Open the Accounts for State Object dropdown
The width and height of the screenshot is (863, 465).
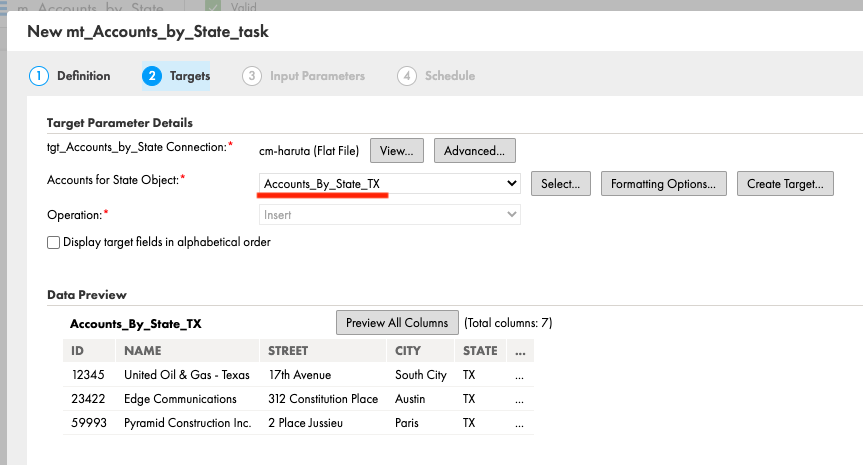point(389,184)
